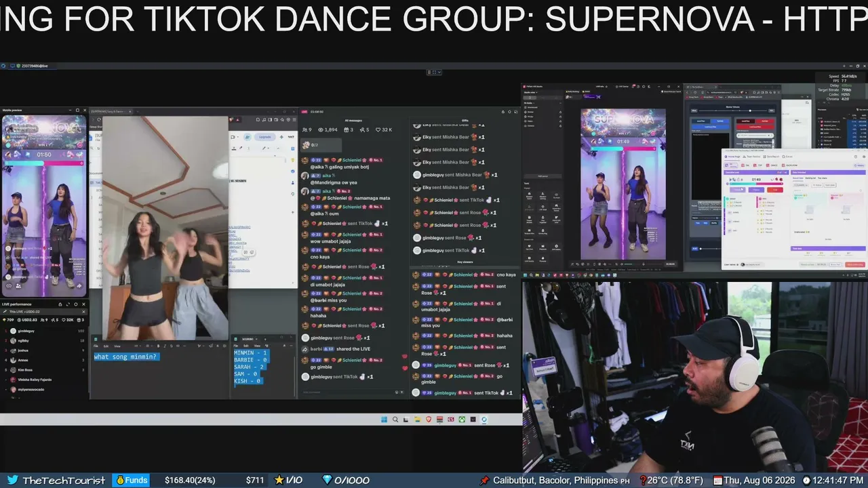Click the All messages header
Viewport: 868px width, 488px height.
pos(353,120)
